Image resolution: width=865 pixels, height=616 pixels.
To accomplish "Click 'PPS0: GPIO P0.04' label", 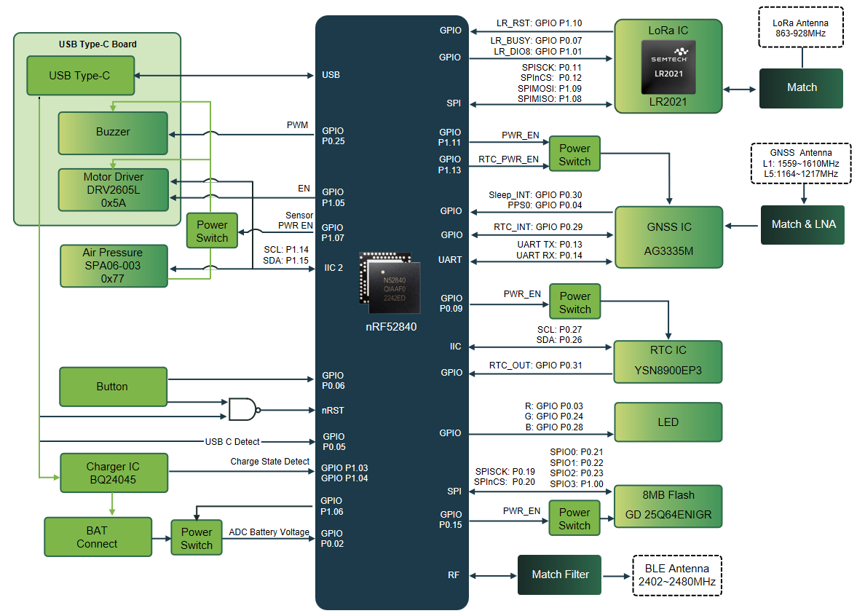I will coord(545,205).
